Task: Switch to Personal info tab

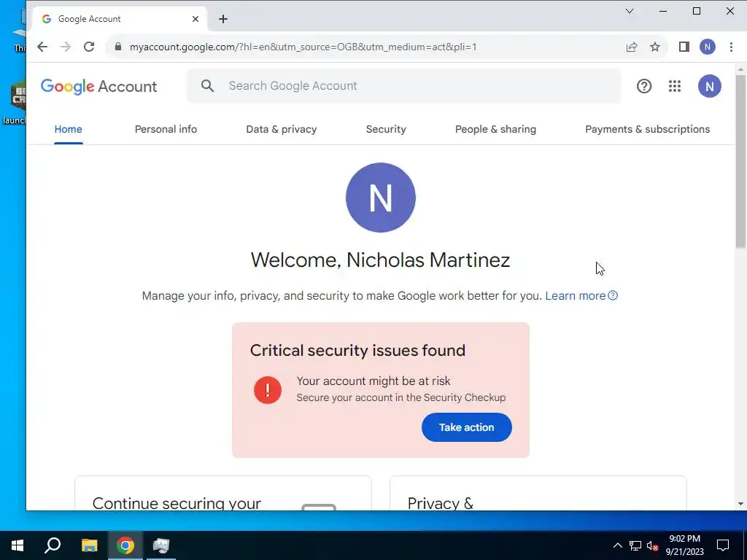Action: [x=166, y=129]
